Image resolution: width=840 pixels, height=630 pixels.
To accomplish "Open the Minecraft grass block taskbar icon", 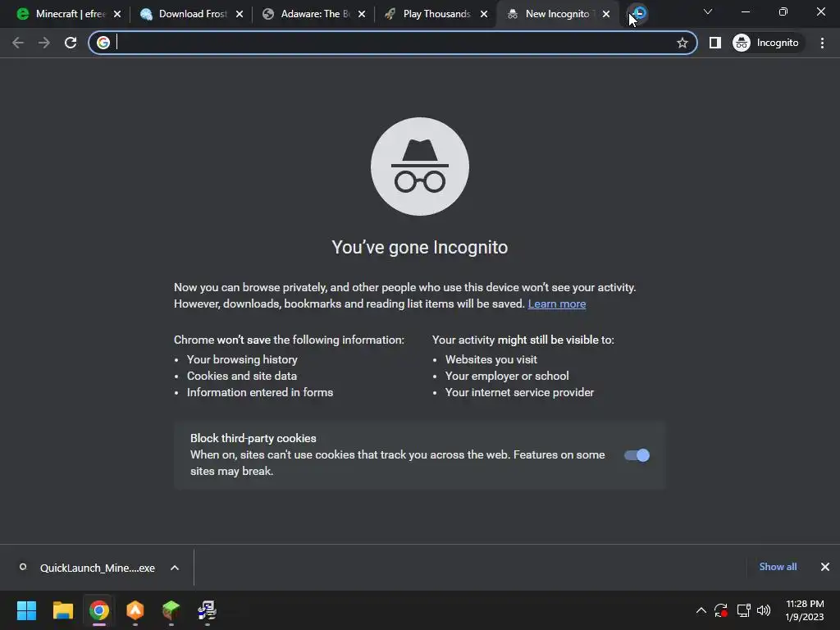I will (171, 610).
